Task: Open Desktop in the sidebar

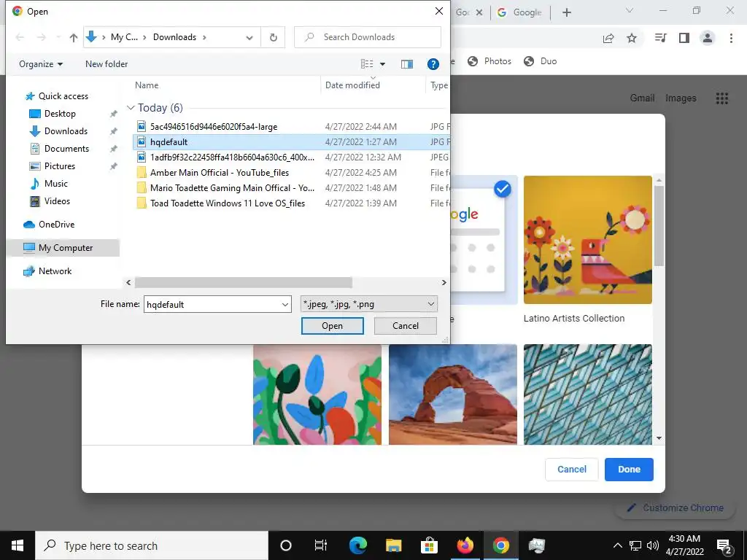Action: (60, 114)
